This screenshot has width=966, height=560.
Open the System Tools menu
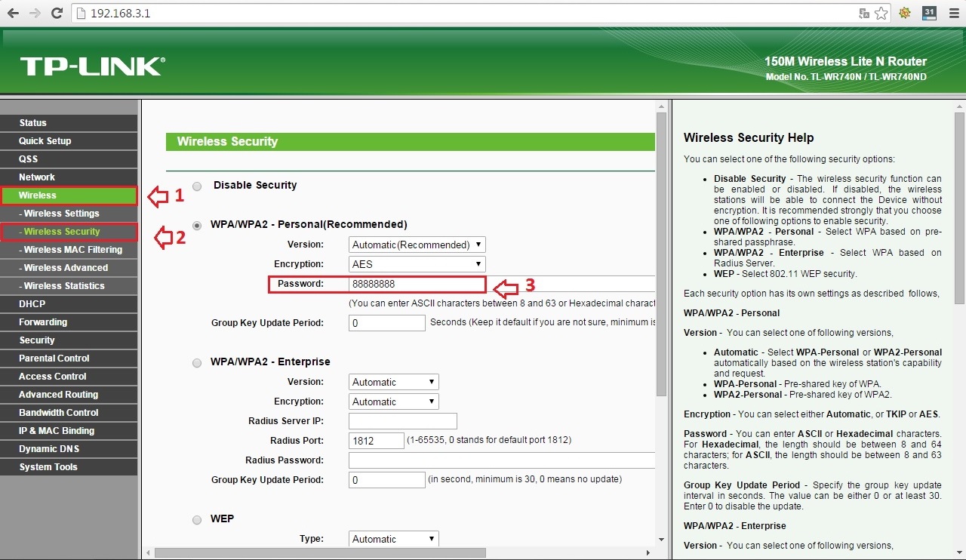point(48,467)
